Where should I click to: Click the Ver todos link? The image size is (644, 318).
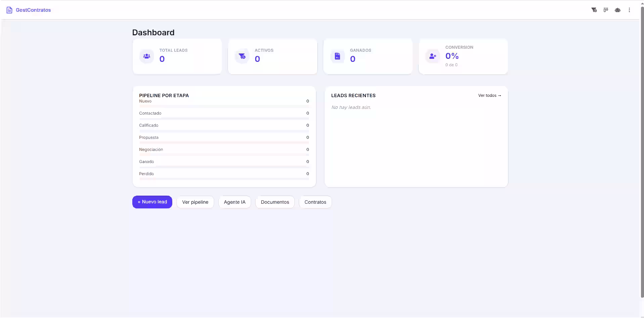coord(490,95)
